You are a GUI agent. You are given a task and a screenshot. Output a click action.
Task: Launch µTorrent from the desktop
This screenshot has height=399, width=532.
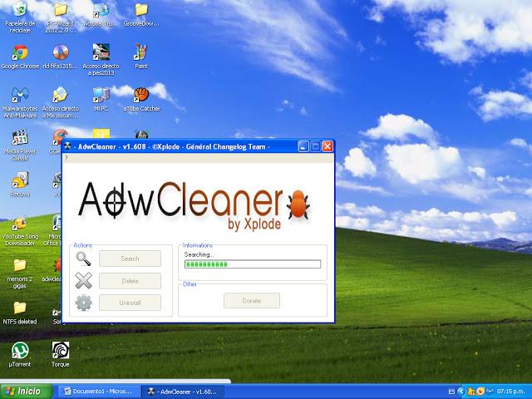click(x=20, y=351)
